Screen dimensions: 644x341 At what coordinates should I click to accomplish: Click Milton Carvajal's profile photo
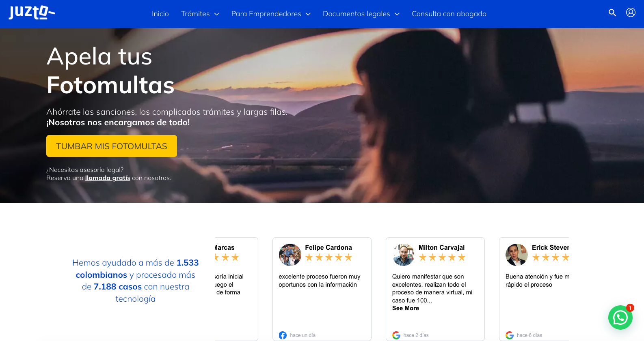click(x=403, y=255)
